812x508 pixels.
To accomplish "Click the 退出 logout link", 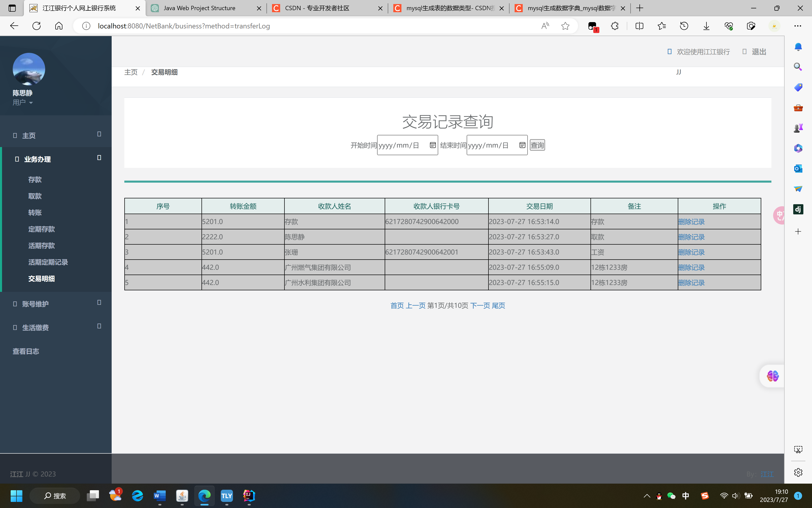I will (x=759, y=52).
